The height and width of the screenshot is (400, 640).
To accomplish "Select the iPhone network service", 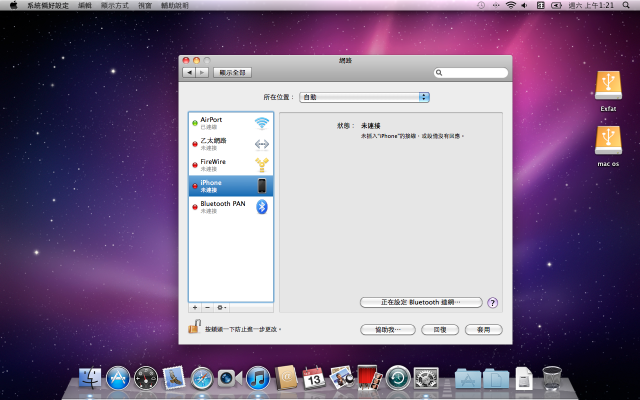I will point(231,186).
